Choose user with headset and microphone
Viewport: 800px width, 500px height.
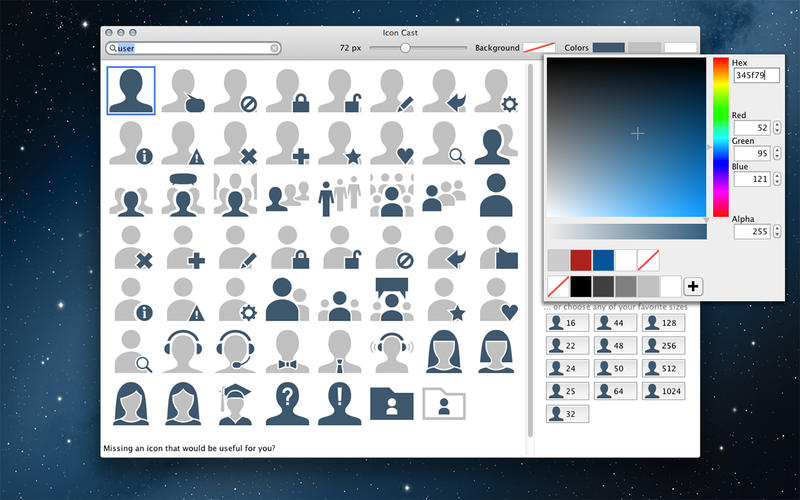(235, 352)
